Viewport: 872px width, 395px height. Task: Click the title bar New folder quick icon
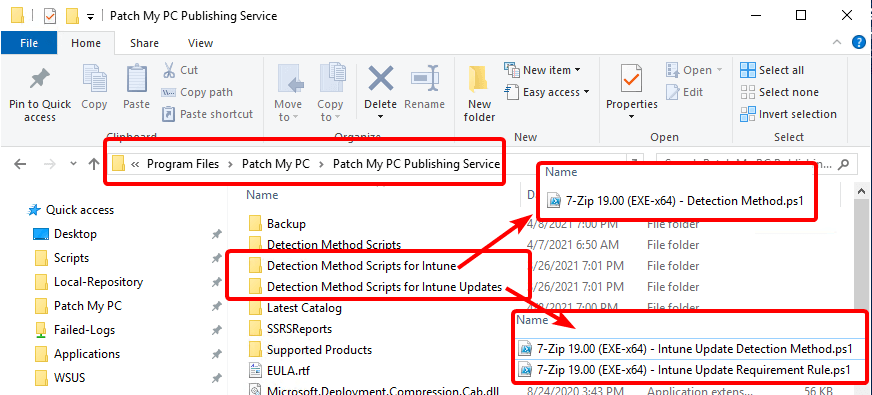point(72,16)
